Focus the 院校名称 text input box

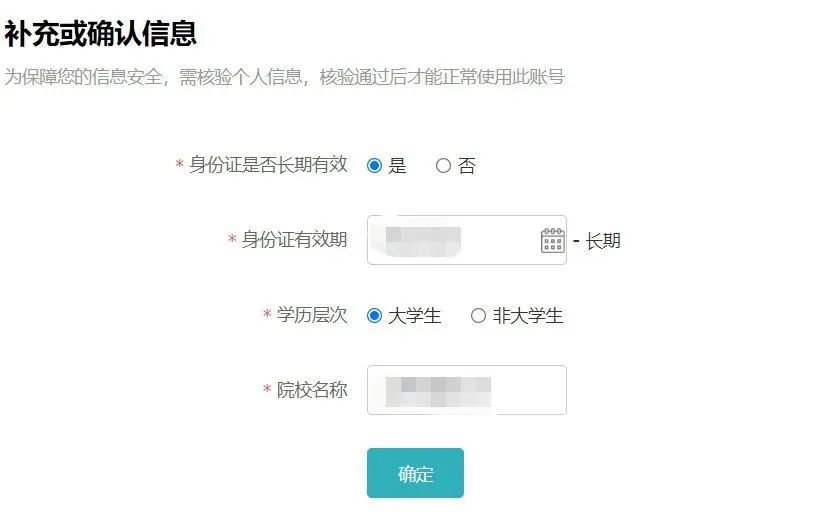(467, 390)
